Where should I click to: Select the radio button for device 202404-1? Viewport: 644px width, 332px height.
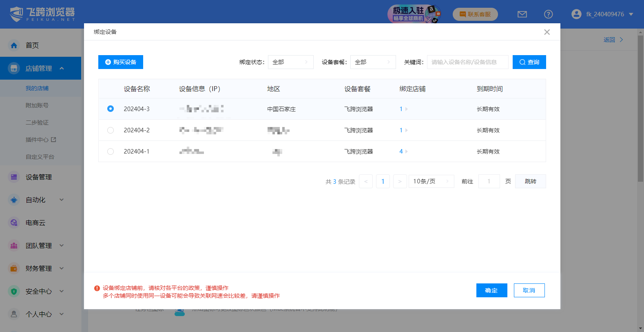[111, 152]
